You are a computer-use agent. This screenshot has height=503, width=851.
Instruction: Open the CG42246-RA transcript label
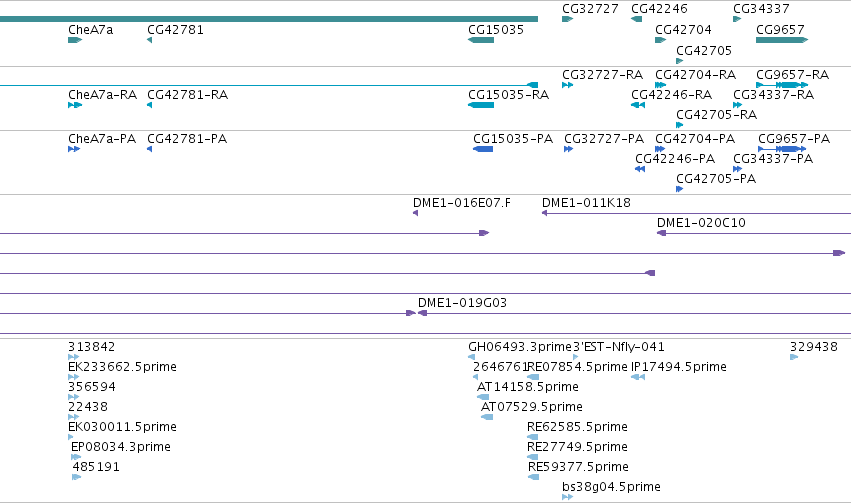[672, 95]
